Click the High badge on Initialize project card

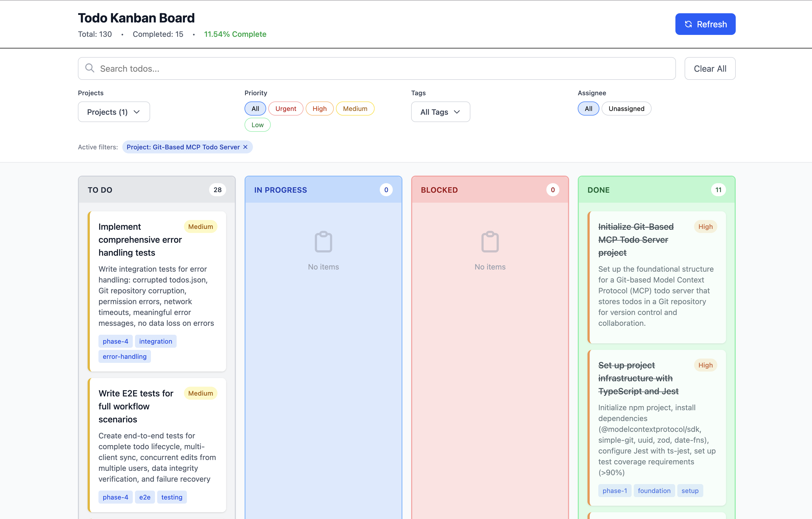705,226
